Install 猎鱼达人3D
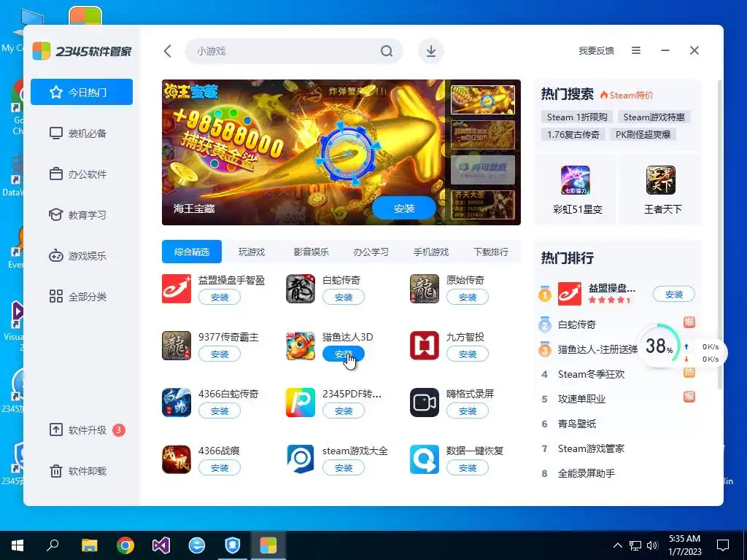 344,354
